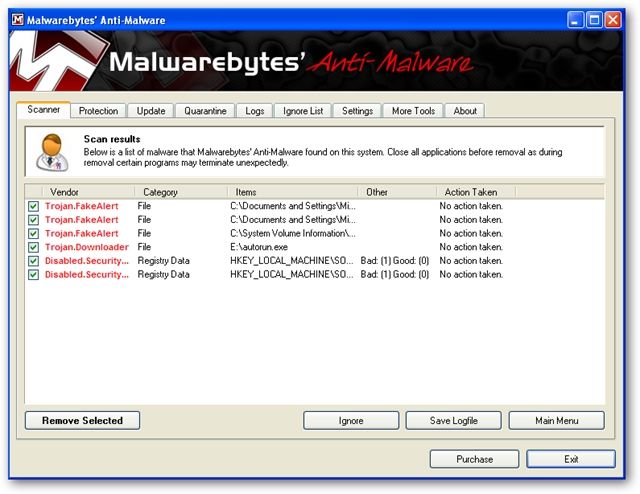Click the second Disabled.Security... vendor name
640x494 pixels.
(x=87, y=275)
